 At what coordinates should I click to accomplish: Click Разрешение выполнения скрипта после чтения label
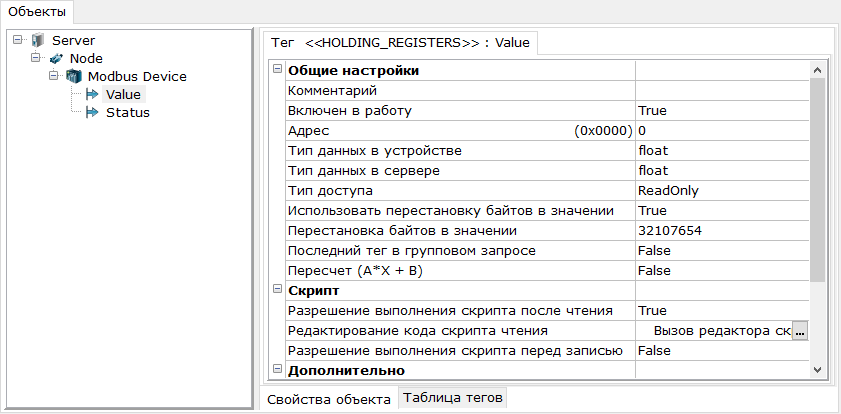(451, 310)
